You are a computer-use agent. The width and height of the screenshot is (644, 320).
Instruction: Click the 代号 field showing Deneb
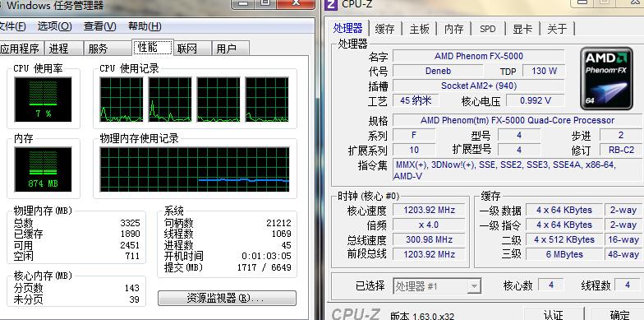tap(438, 71)
